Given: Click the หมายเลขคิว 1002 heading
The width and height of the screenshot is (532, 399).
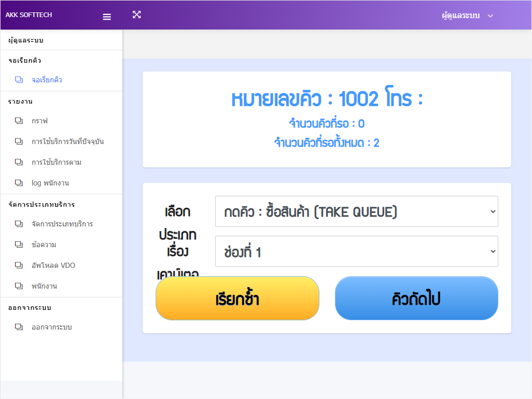Looking at the screenshot, I should [327, 99].
